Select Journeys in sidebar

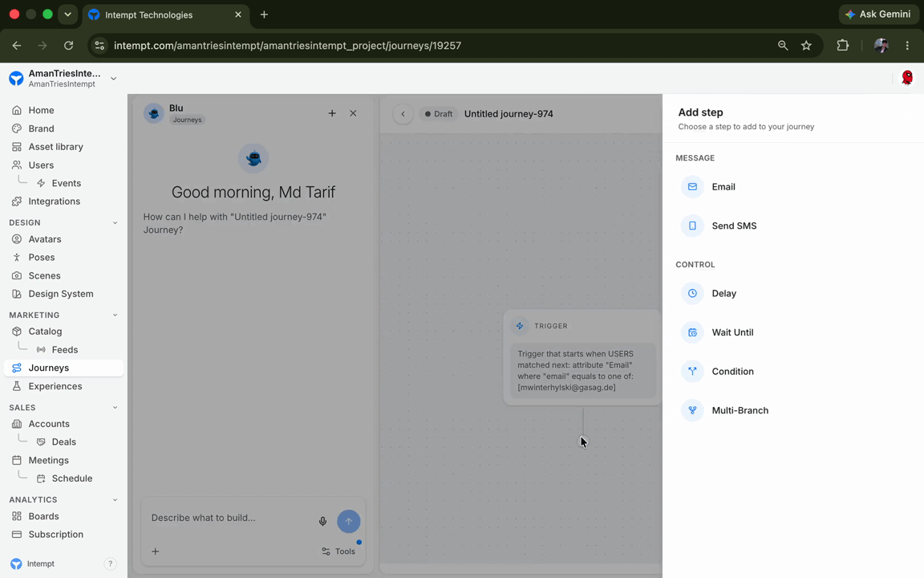click(63, 368)
